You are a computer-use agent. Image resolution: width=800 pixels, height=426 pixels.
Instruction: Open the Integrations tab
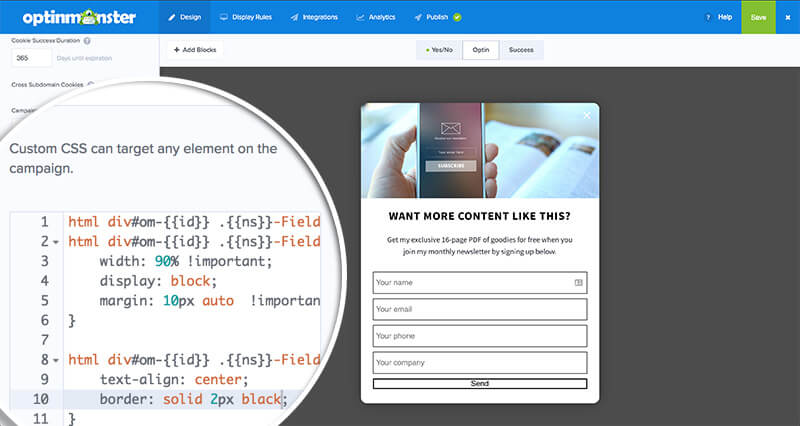coord(314,17)
